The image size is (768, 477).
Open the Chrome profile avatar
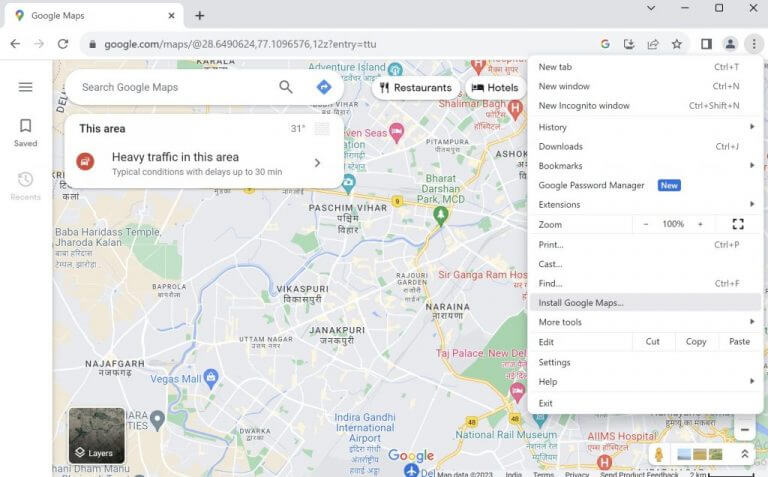730,44
